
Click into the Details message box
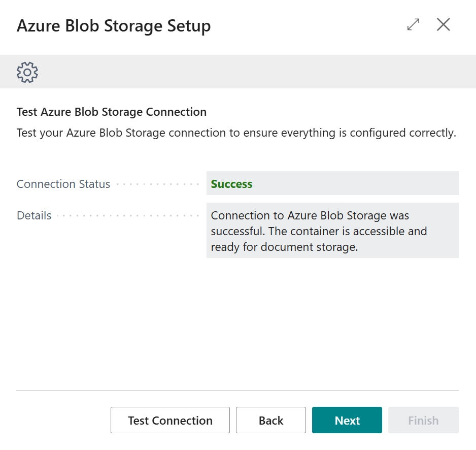pyautogui.click(x=332, y=231)
